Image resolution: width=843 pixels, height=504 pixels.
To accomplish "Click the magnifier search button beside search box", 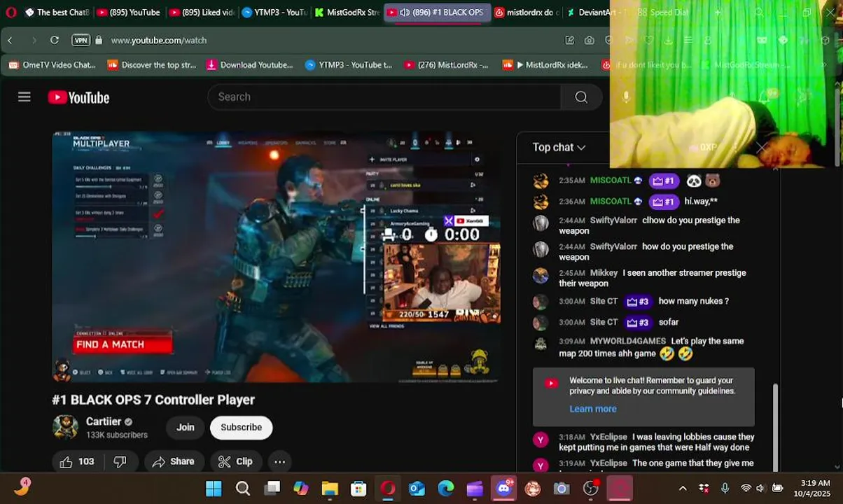I will coord(581,97).
